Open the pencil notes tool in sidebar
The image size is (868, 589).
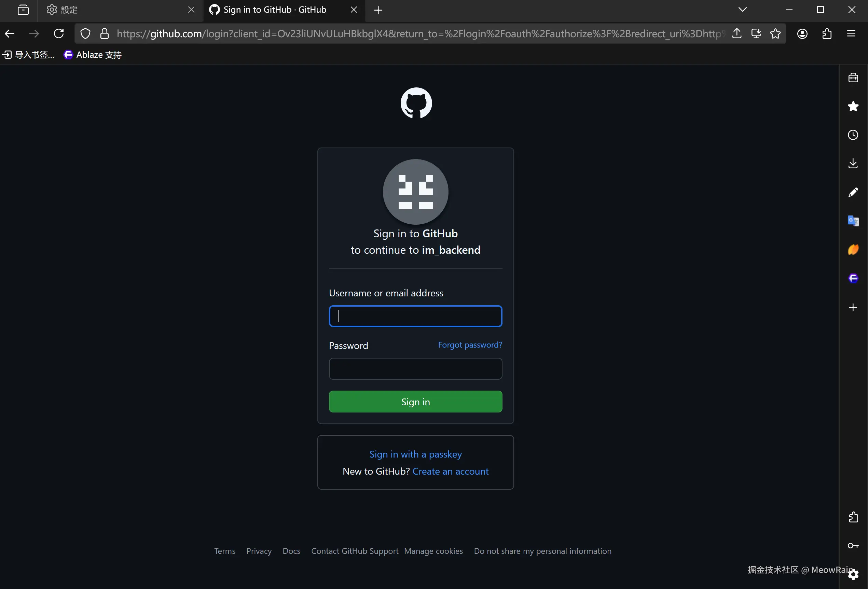point(853,192)
